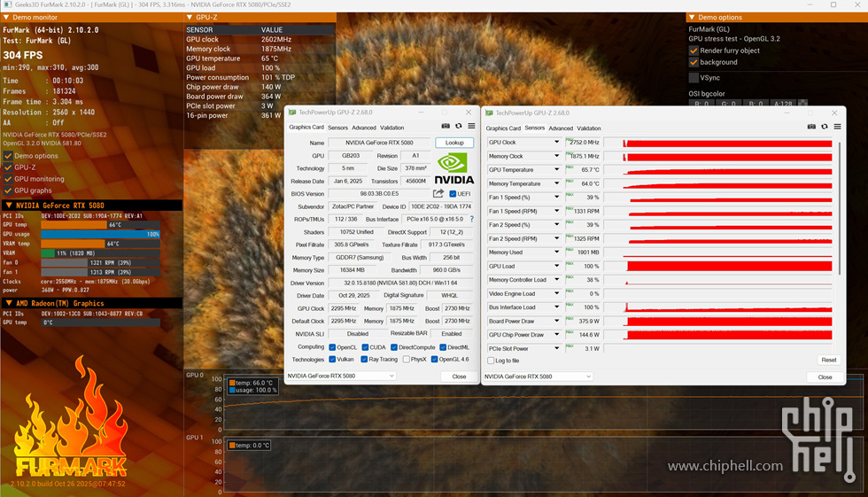Switch to Advanced tab in left GPU-Z

[x=363, y=128]
